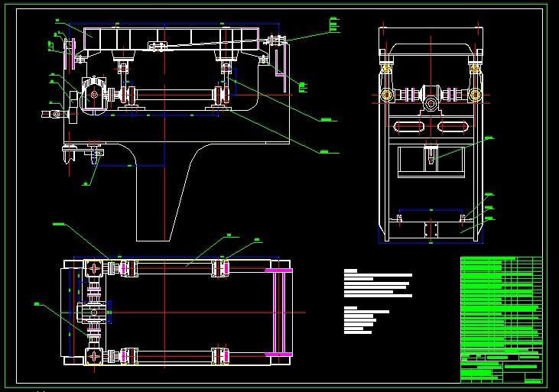559x392 pixels.
Task: Click the right oblong slot in the front view
Action: [453, 127]
